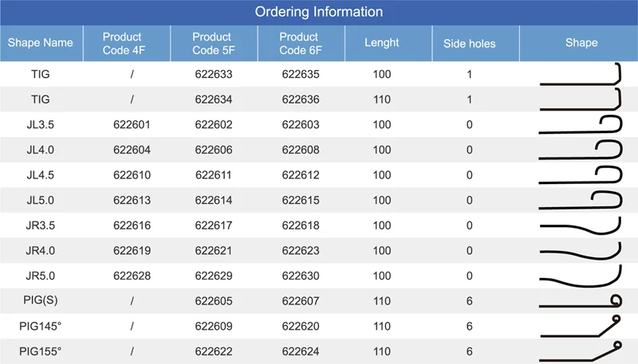Select the Side holes column header
The image size is (638, 364).
469,43
